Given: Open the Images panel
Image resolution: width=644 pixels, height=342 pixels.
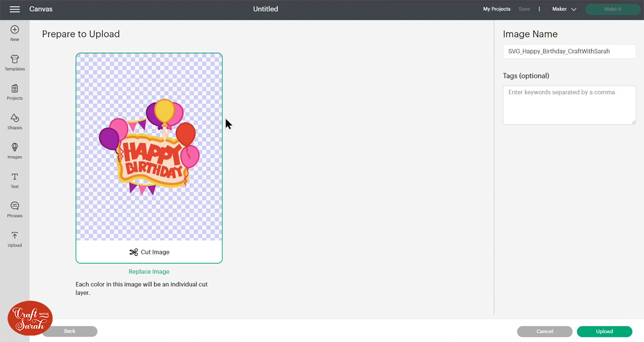Looking at the screenshot, I should point(14,150).
